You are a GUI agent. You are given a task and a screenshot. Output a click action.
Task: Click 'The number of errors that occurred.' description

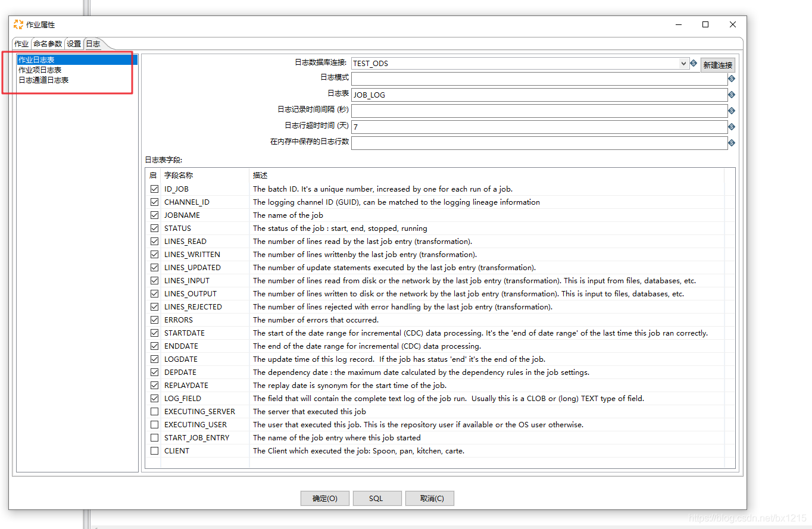click(x=316, y=320)
